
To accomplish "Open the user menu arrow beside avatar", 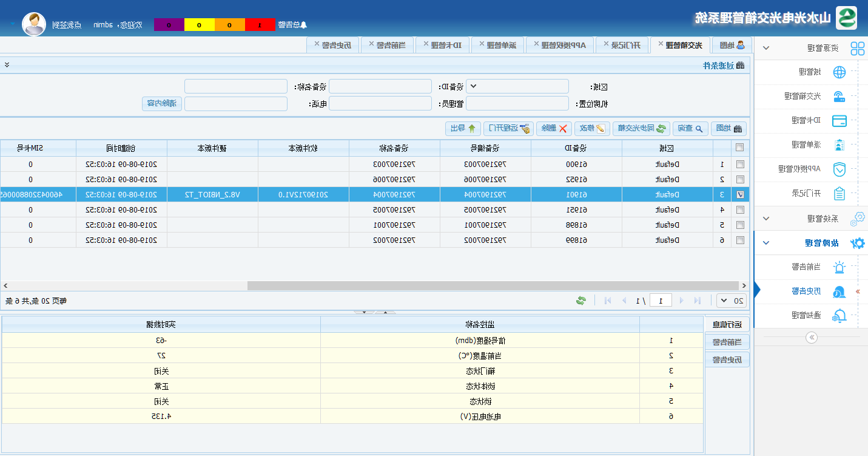I will 13,25.
